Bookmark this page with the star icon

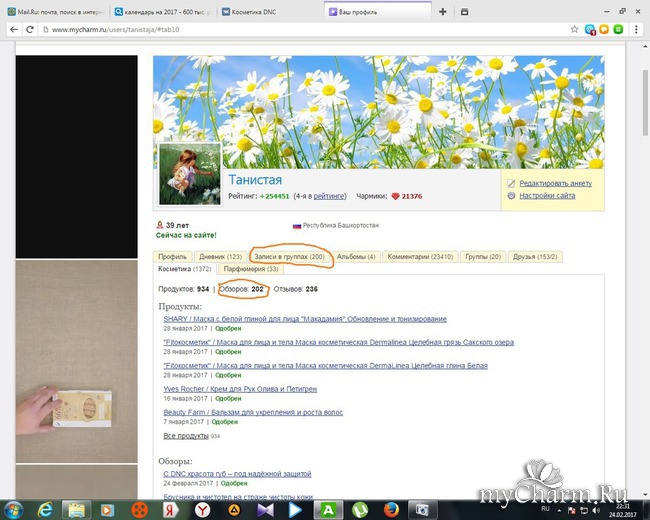(x=574, y=30)
